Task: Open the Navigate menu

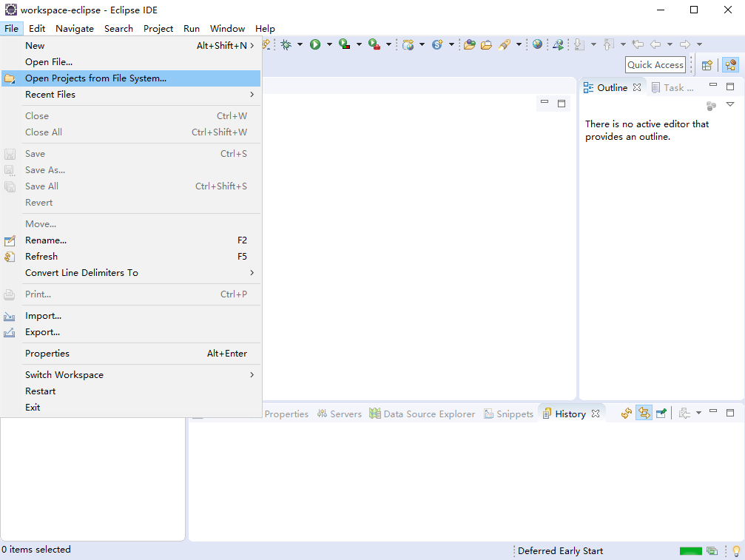Action: (75, 29)
